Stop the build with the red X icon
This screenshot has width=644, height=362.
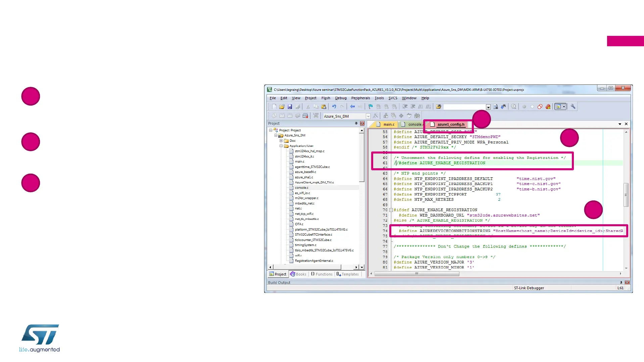pos(305,116)
